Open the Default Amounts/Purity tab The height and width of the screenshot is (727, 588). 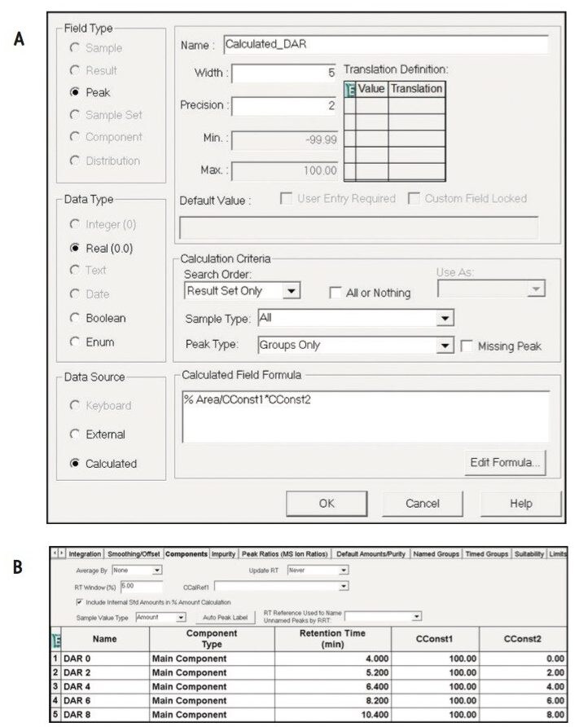371,554
